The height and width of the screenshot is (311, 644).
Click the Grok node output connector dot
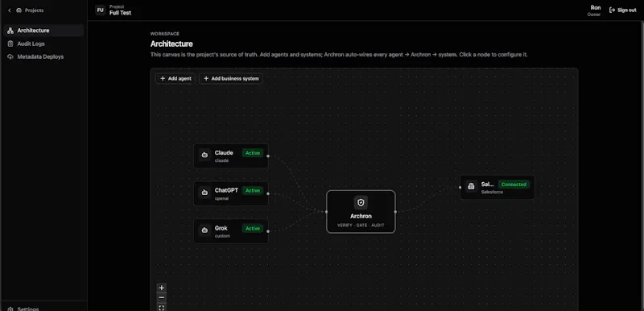coord(268,231)
